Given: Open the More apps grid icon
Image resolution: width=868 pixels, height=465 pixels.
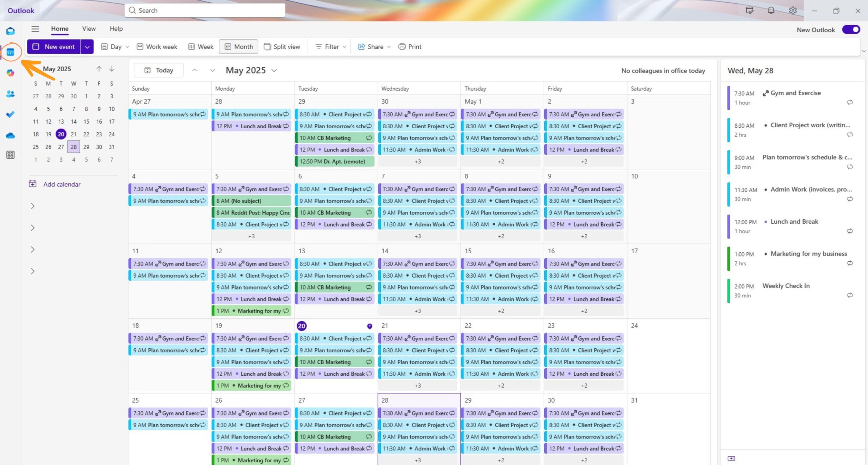Looking at the screenshot, I should [x=10, y=155].
